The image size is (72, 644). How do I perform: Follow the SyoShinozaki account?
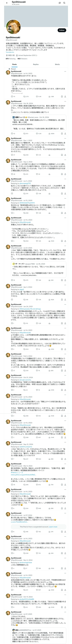pos(62,30)
